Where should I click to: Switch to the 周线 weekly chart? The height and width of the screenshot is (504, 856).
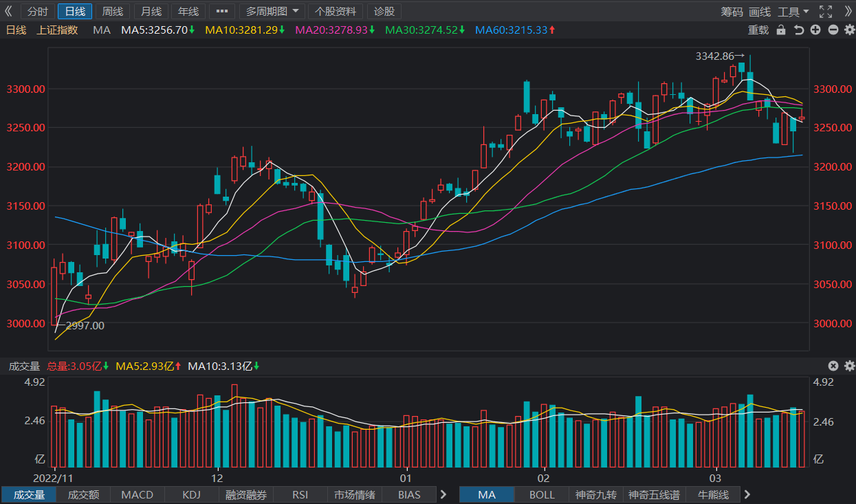point(113,12)
